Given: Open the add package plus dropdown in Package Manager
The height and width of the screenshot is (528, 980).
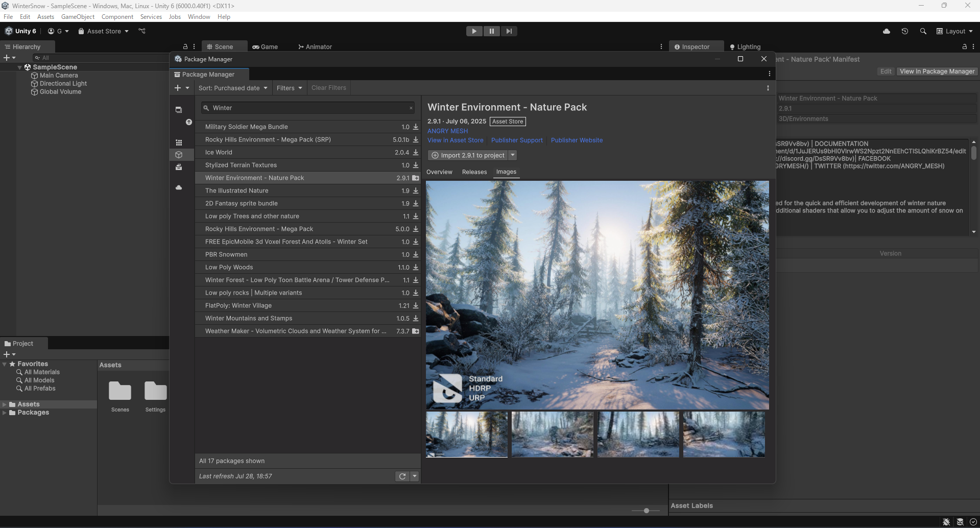Looking at the screenshot, I should click(182, 88).
